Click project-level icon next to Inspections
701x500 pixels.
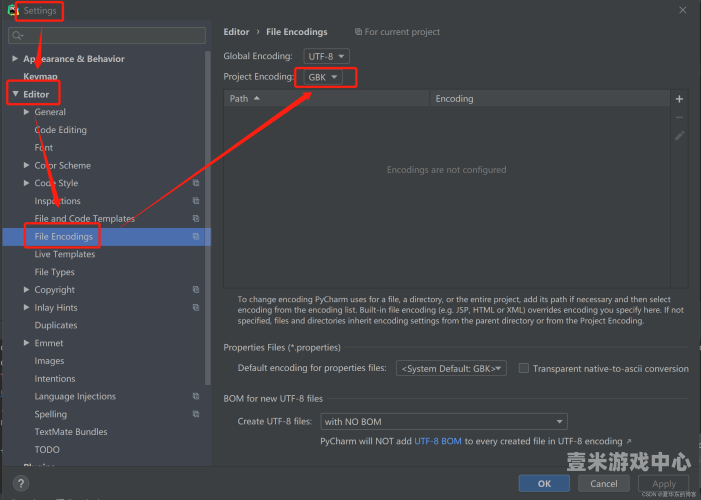click(196, 201)
